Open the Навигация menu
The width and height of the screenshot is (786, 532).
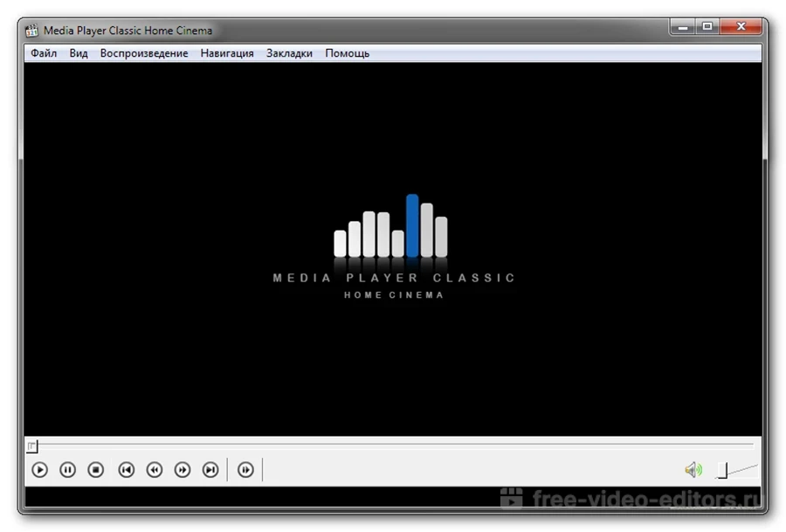[227, 53]
